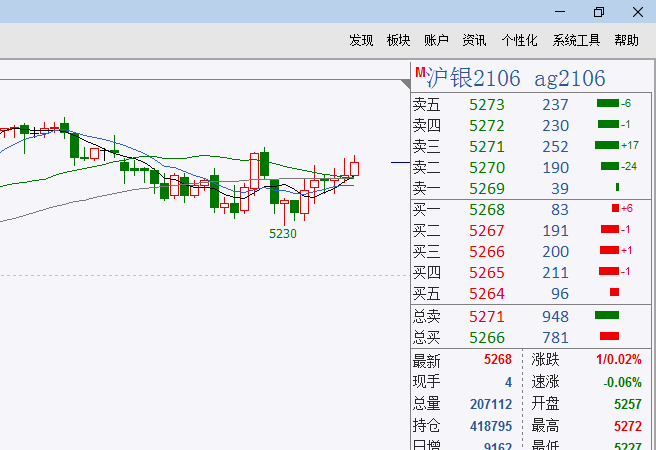Open the 资讯 menu
The image size is (656, 450).
pos(474,40)
